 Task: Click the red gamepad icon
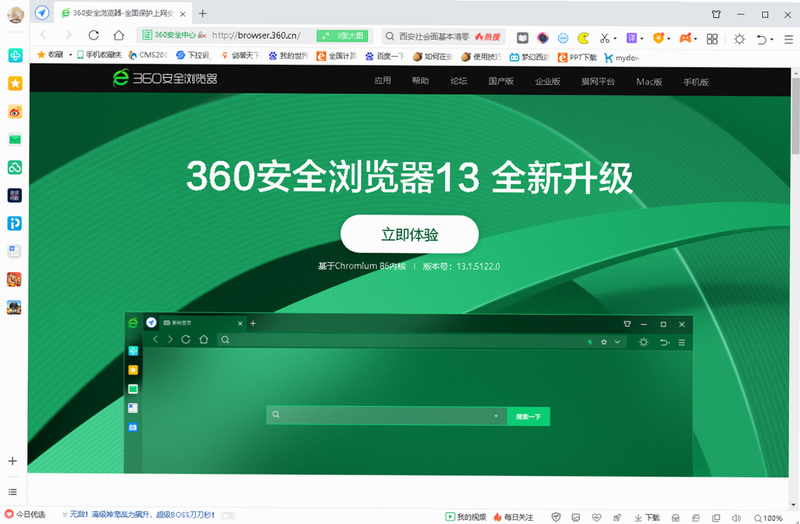tap(686, 38)
